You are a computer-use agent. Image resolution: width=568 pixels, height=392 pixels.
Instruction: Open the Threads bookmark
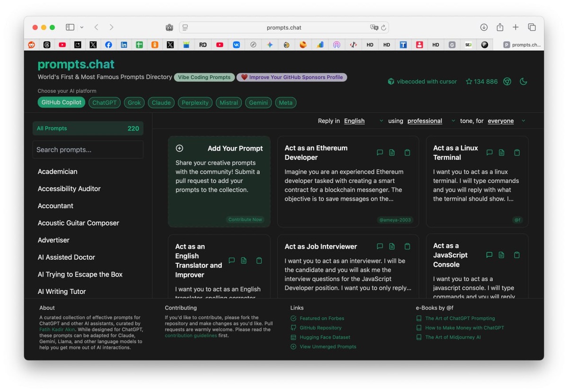[x=47, y=45]
